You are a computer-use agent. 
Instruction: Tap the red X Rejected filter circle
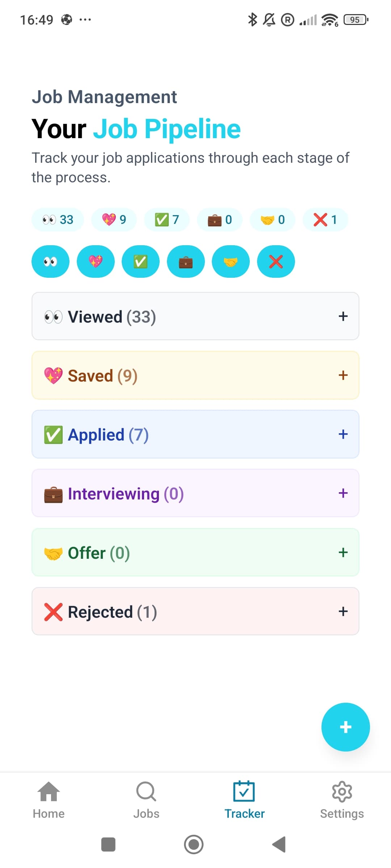click(x=276, y=261)
